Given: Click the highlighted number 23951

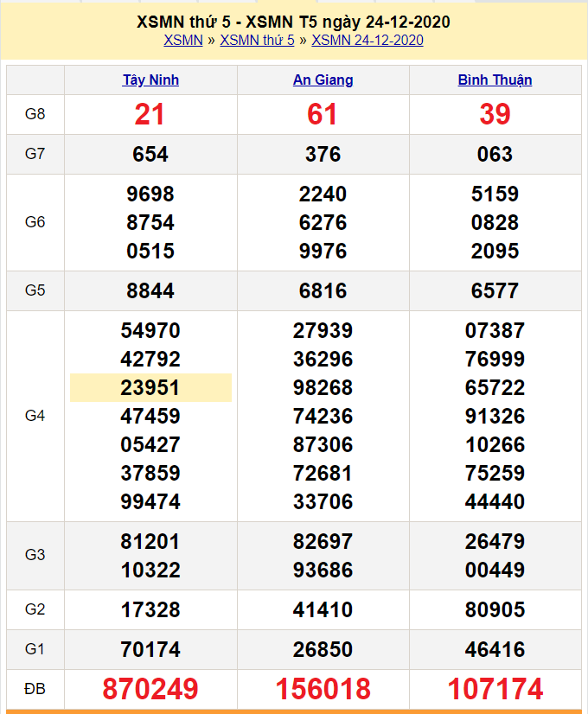Looking at the screenshot, I should 150,387.
